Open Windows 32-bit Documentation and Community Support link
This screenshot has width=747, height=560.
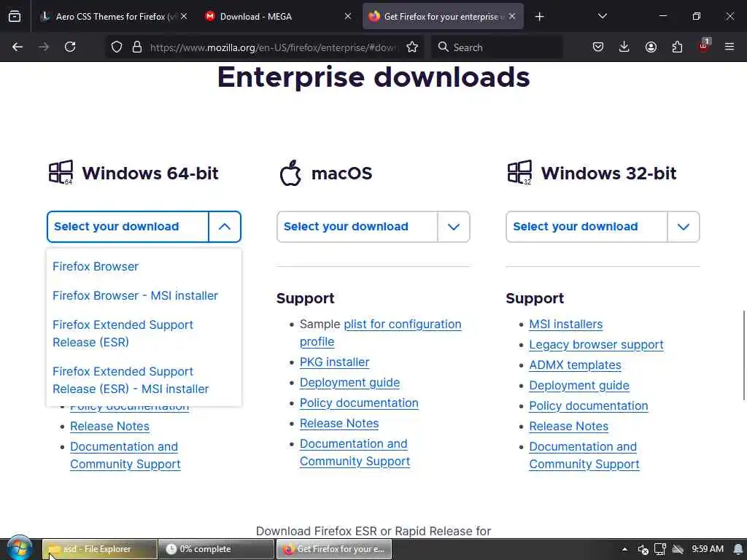tap(584, 455)
